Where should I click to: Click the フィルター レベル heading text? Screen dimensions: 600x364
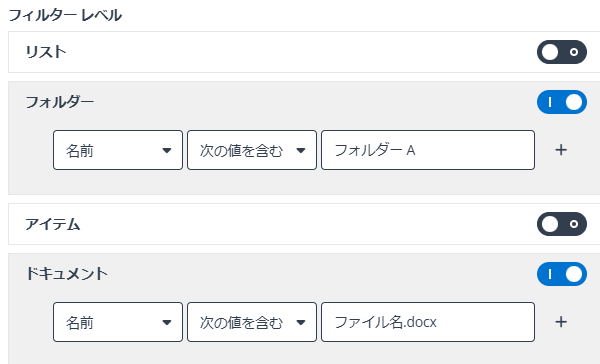click(x=65, y=16)
